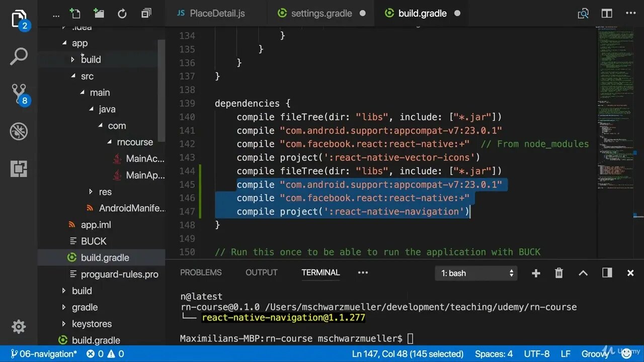Click the 06-navigation branch indicator
644x362 pixels.
pyautogui.click(x=44, y=354)
